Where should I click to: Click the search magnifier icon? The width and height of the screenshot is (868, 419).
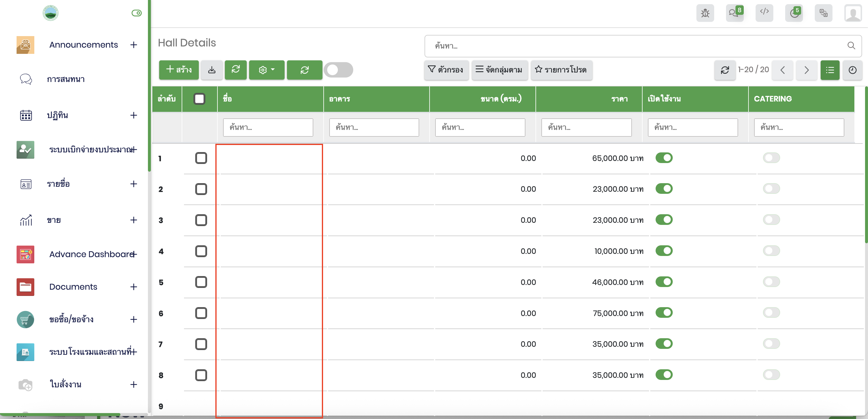point(851,46)
